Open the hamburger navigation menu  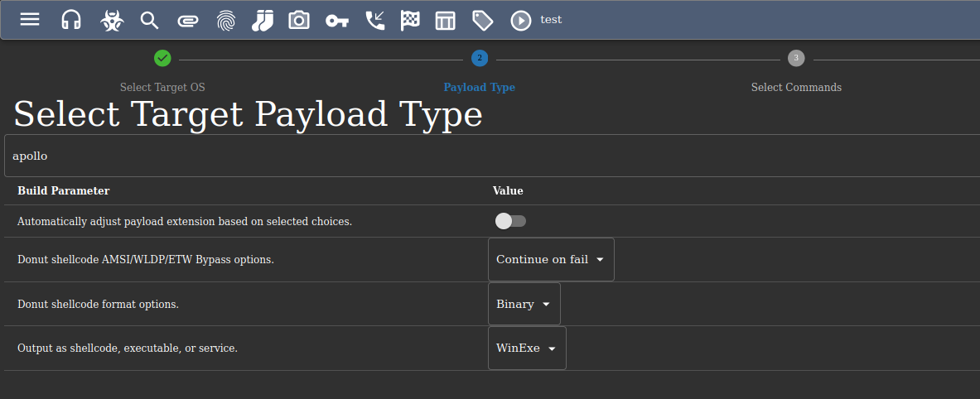click(29, 19)
